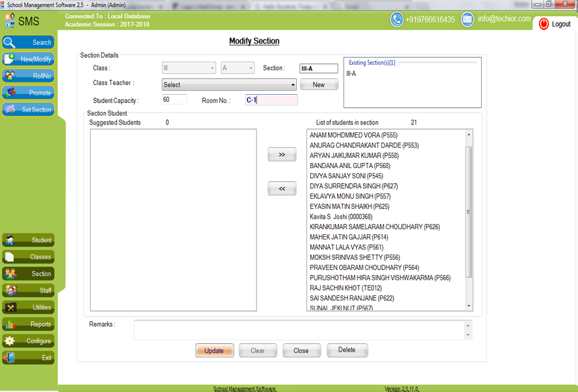Click the Section group icon
This screenshot has width=578, height=392.
[x=10, y=274]
